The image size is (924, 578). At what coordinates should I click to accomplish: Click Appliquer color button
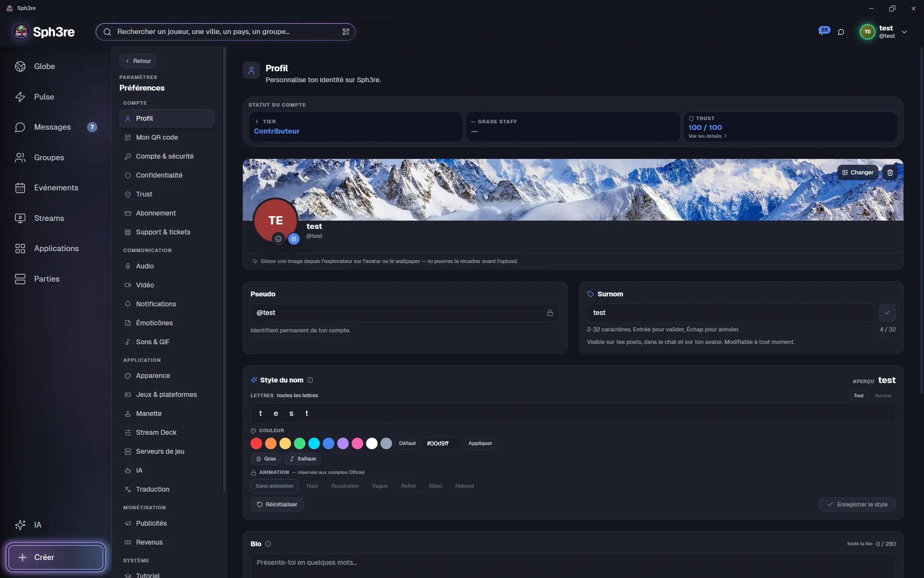point(480,443)
